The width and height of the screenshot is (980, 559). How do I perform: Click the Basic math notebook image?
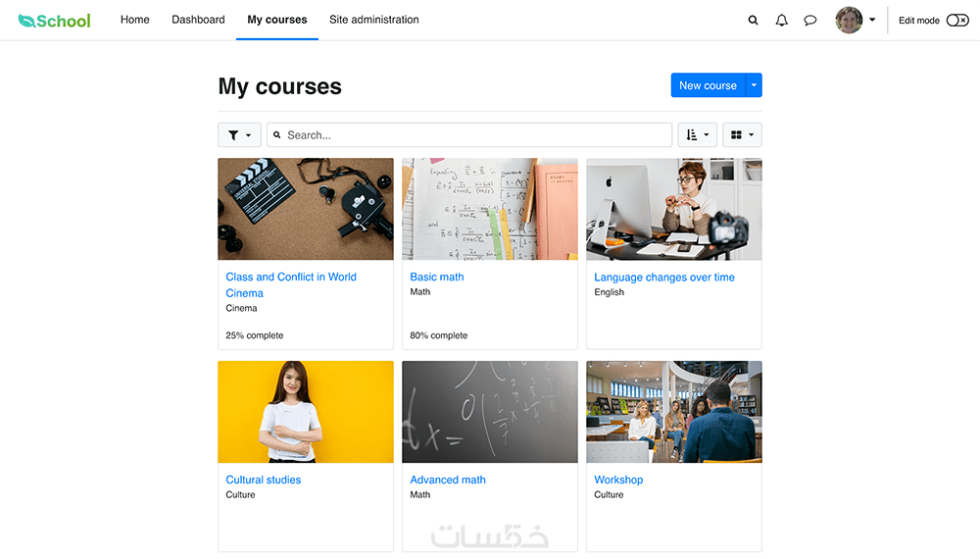click(490, 209)
